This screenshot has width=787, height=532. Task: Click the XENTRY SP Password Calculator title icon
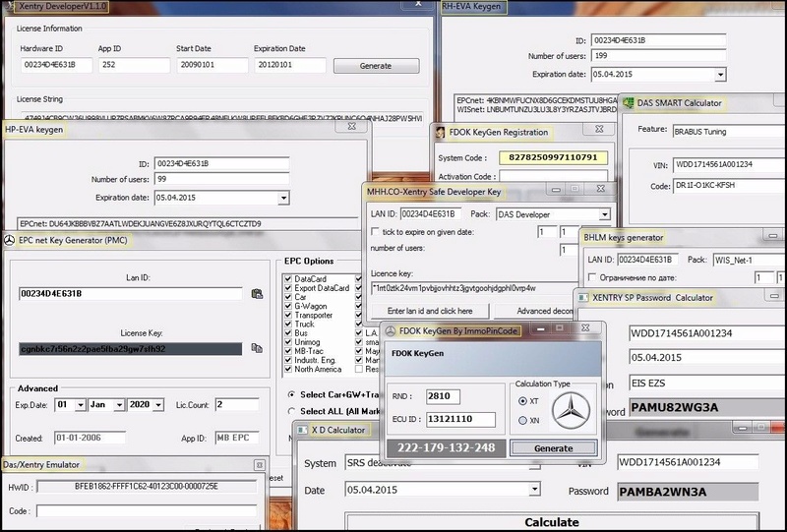pos(583,298)
